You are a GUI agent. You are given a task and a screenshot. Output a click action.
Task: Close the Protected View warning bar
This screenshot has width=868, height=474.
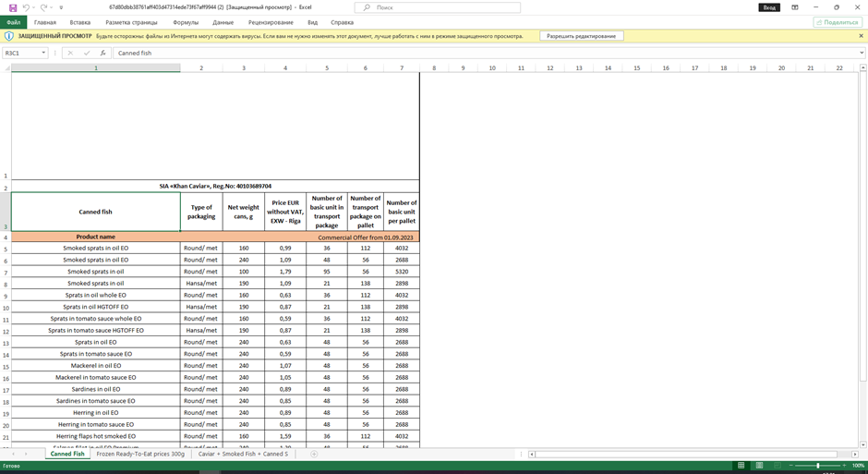(861, 36)
